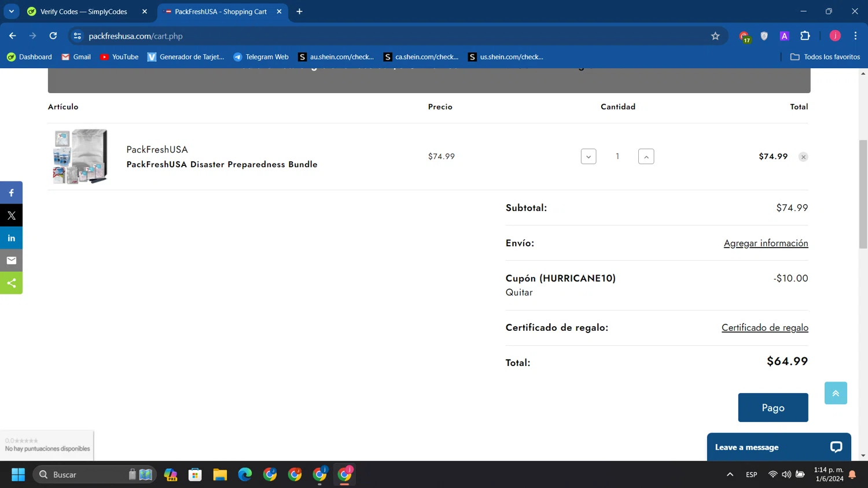
Task: Click the quantity value 1 in the cart row
Action: click(x=617, y=156)
